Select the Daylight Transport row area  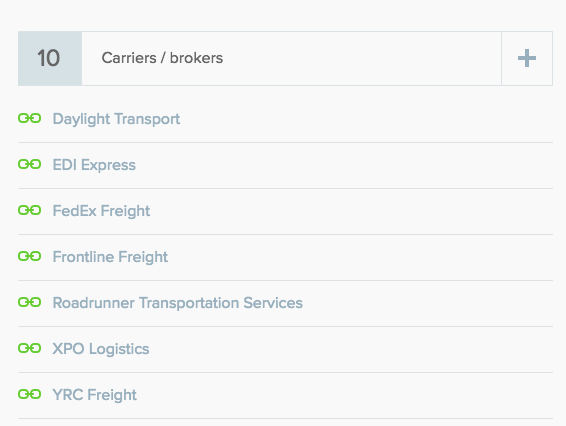click(x=285, y=119)
